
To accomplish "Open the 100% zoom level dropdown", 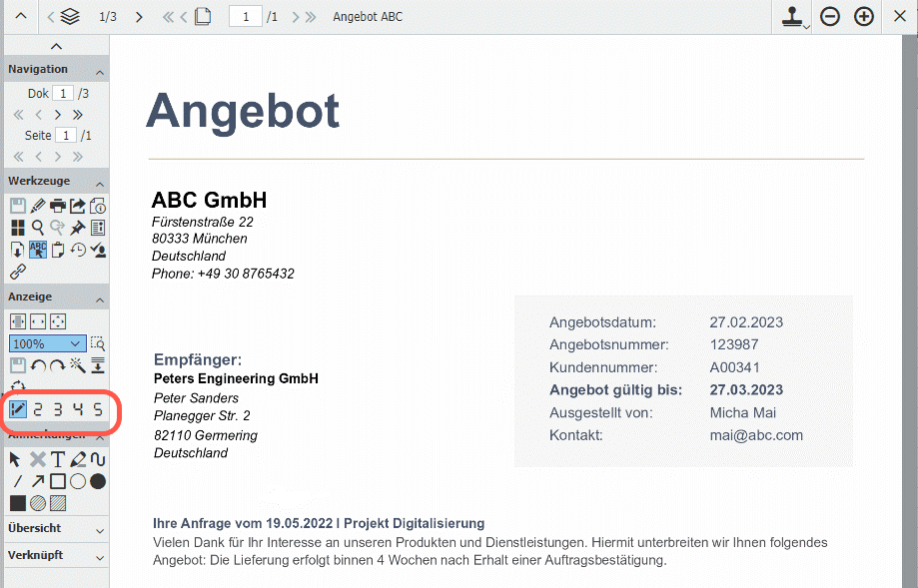I will (45, 343).
